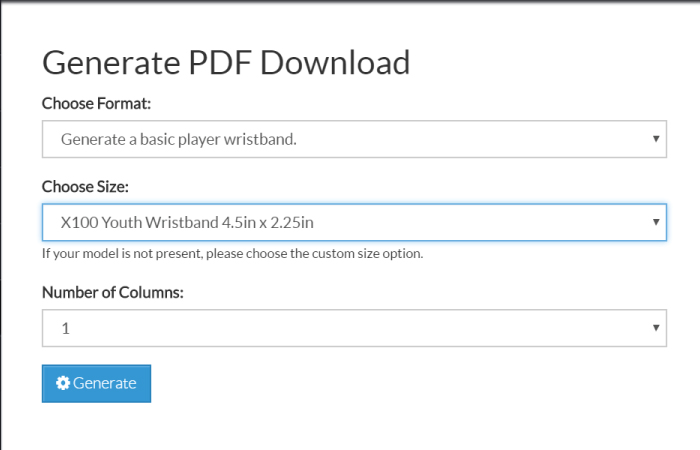Select 'Generate a basic player wristband.' text
Viewport: 700px width, 450px height.
coord(178,139)
